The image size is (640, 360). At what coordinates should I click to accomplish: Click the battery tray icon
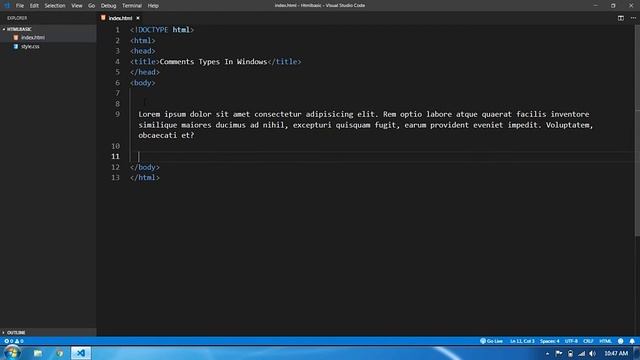tap(570, 353)
